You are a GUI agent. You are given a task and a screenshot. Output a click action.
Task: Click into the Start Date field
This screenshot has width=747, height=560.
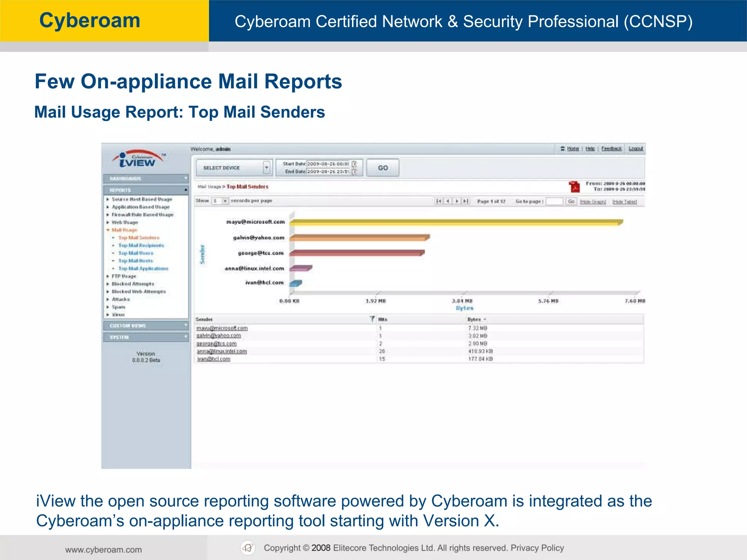tap(328, 164)
